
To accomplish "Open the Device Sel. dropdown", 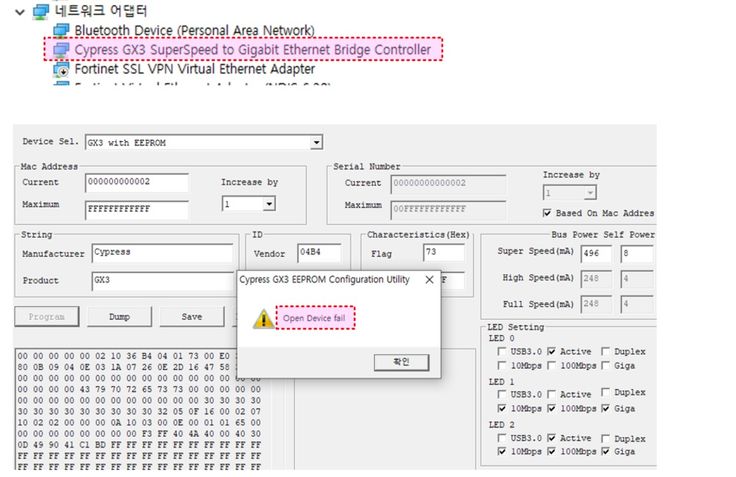I will [317, 142].
